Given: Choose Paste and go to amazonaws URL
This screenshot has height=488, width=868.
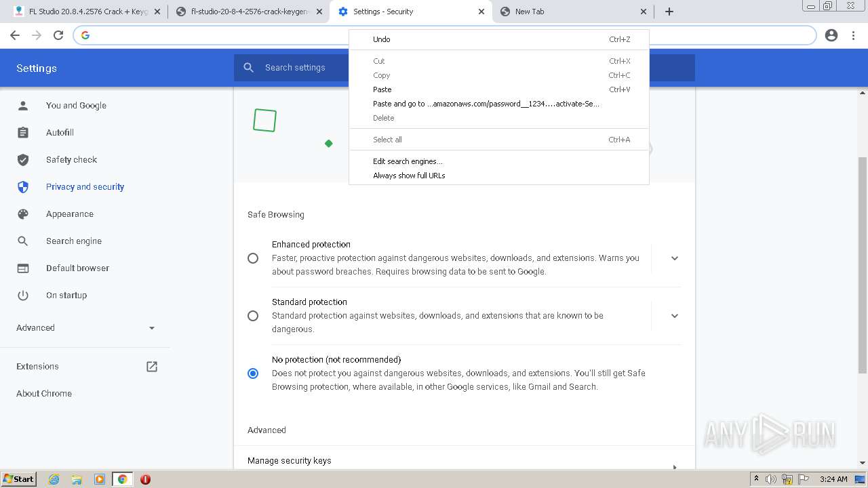Looking at the screenshot, I should click(x=499, y=104).
